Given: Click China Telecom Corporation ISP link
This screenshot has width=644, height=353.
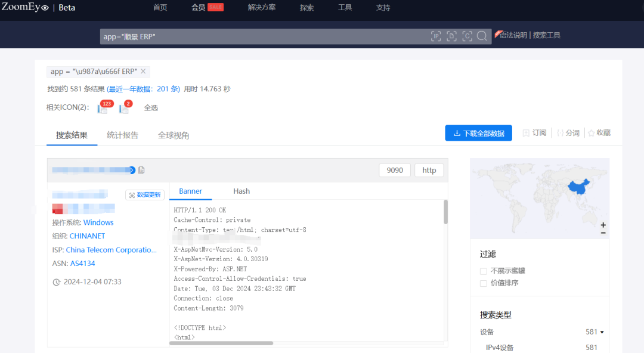Looking at the screenshot, I should tap(112, 250).
